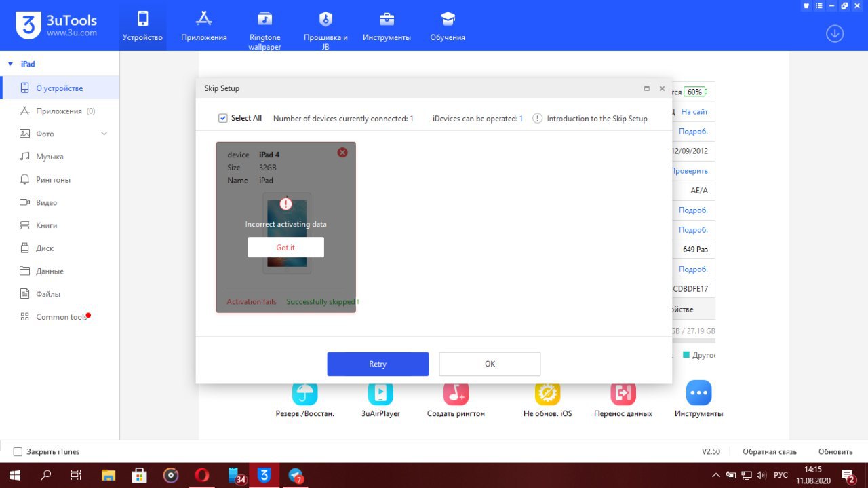Click the 3uTools logo icon
The height and width of the screenshot is (488, 868).
click(x=28, y=25)
